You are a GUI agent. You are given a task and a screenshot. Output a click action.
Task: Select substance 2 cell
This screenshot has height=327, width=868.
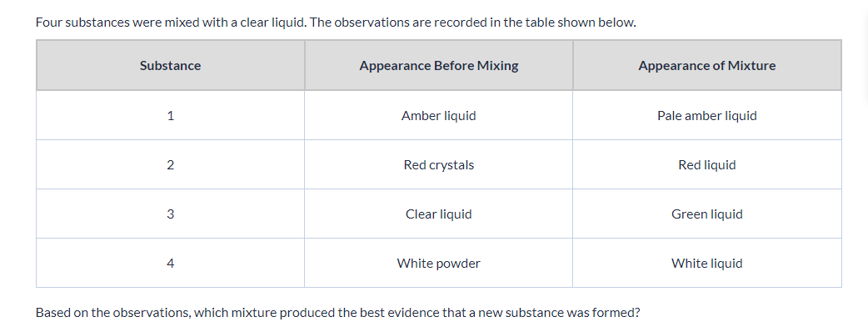pos(170,164)
